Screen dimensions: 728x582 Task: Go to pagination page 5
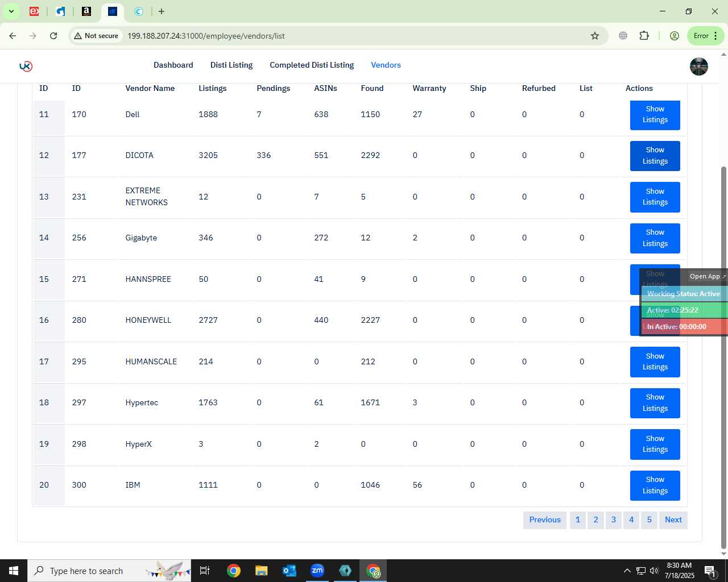649,520
